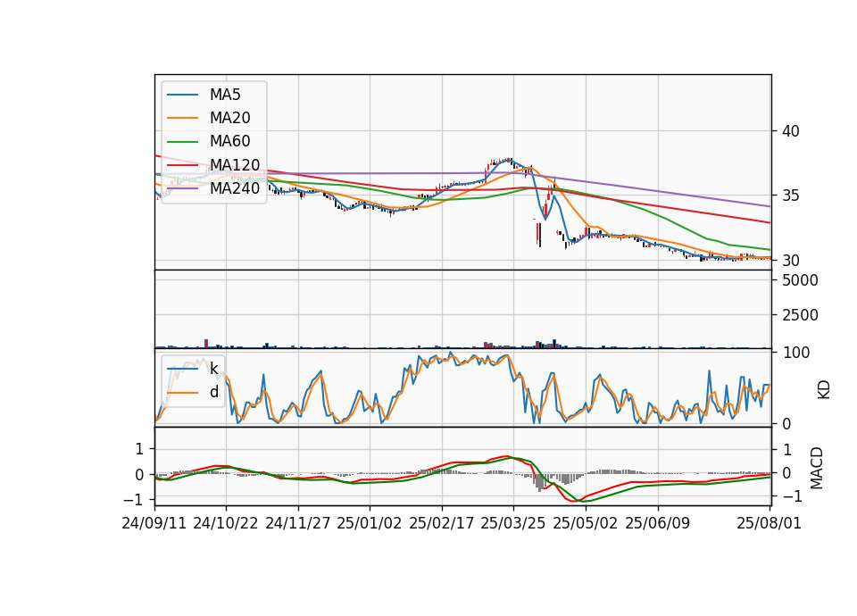Click the k legend label in KD panel
The height and width of the screenshot is (616, 857).
point(213,369)
